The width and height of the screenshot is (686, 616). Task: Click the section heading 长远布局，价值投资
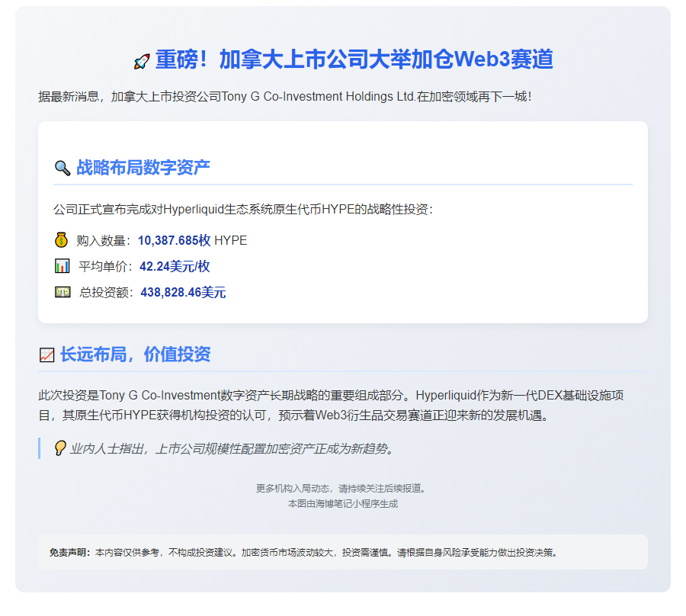coord(135,355)
